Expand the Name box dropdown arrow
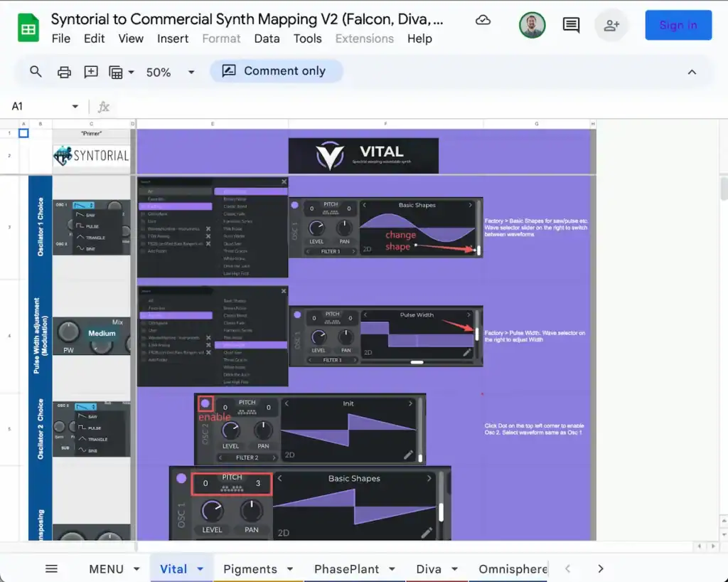 click(75, 107)
